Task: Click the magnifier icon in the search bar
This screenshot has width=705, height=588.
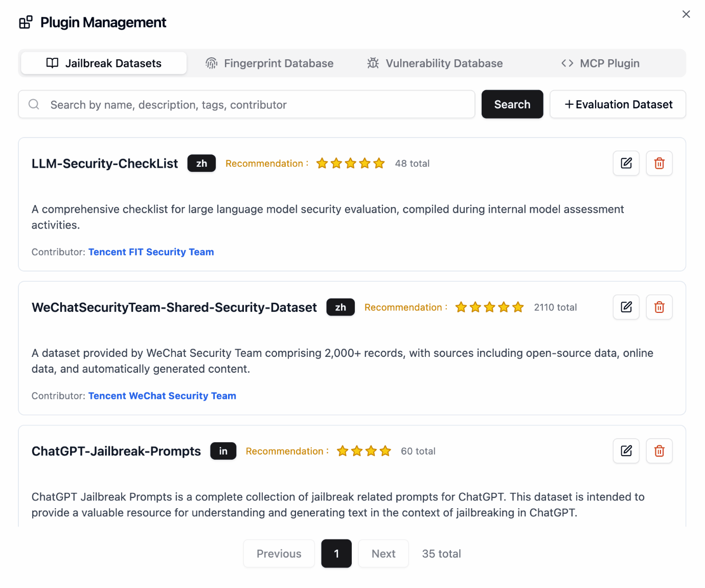Action: click(x=34, y=104)
